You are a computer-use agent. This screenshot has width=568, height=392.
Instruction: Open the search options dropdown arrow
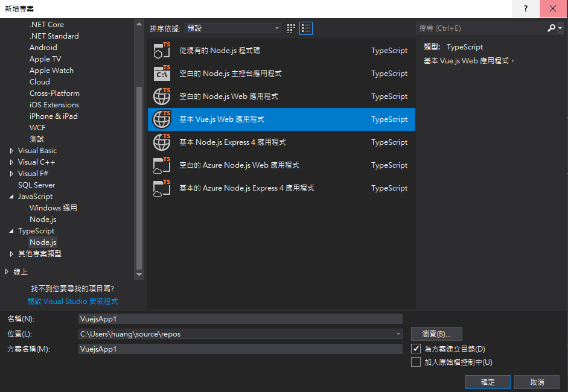click(560, 28)
